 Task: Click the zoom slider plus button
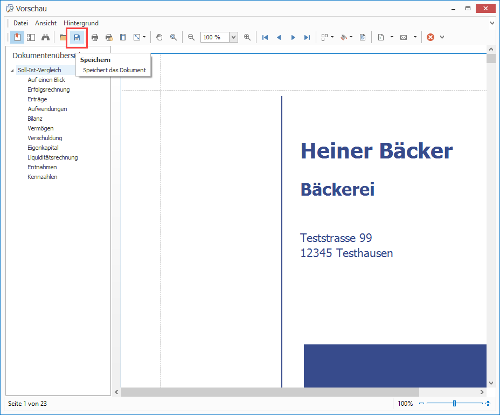click(488, 403)
